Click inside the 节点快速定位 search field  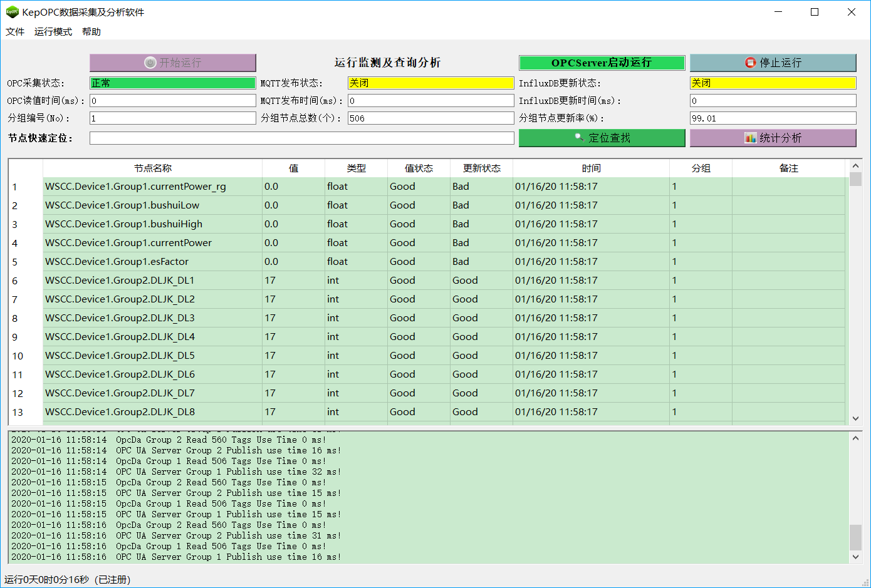click(301, 138)
